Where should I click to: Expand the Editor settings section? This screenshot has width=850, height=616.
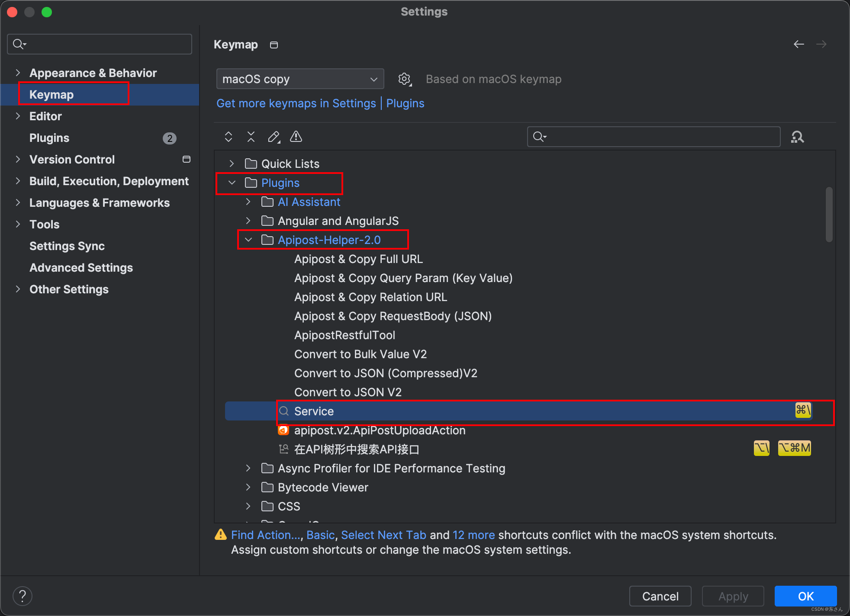tap(18, 116)
